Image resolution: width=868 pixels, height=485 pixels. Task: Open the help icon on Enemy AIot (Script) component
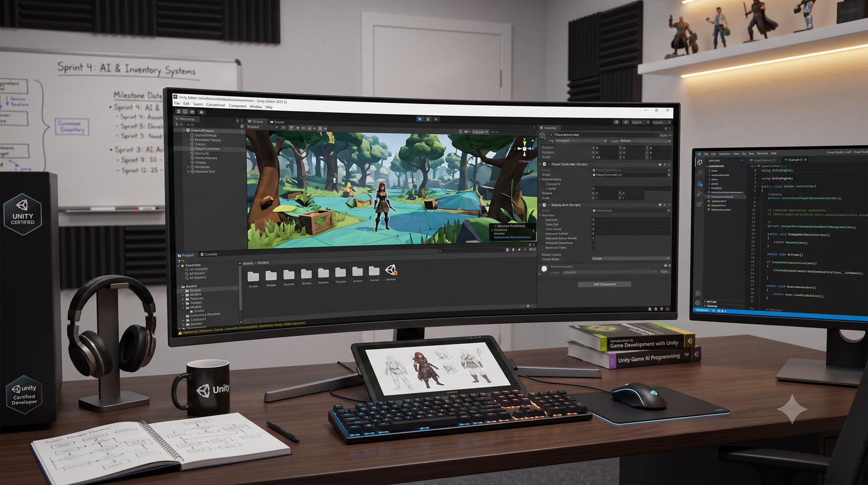pos(660,205)
